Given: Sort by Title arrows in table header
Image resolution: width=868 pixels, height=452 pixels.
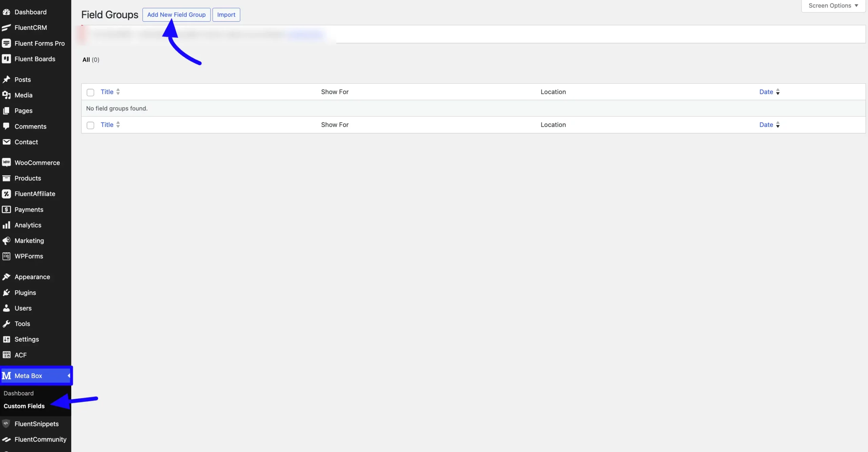Looking at the screenshot, I should pyautogui.click(x=118, y=92).
